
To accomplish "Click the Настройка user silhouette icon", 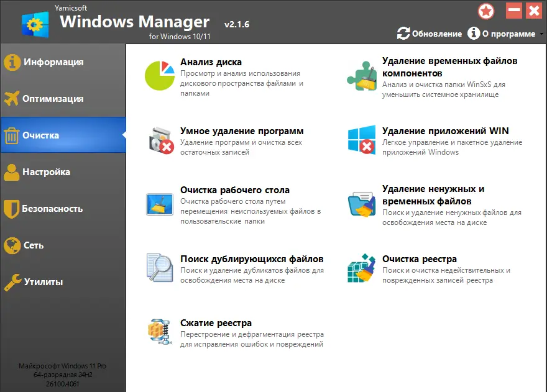I will pyautogui.click(x=12, y=172).
